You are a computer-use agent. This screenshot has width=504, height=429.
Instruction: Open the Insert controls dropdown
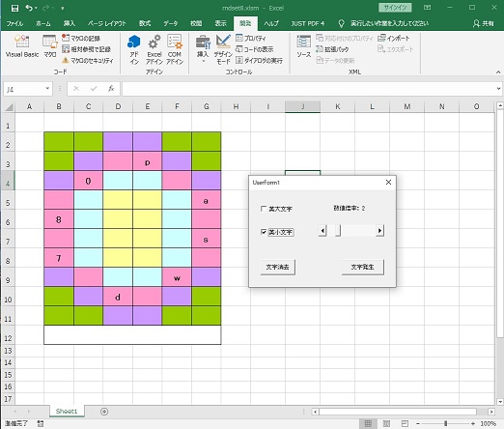(x=203, y=49)
